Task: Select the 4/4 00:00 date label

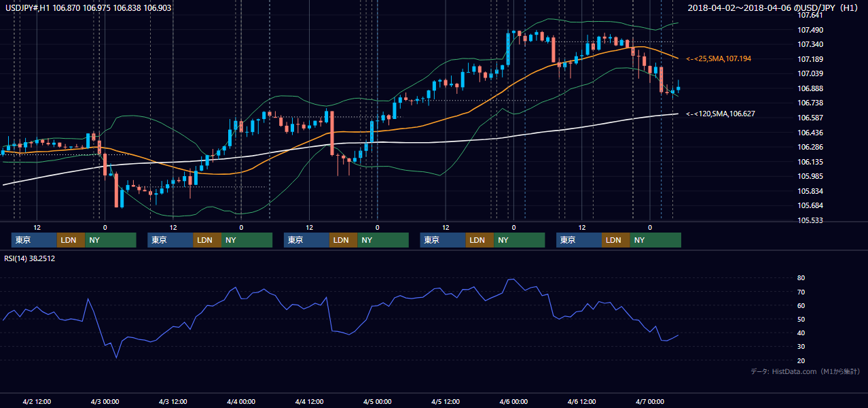Action: pos(241,401)
